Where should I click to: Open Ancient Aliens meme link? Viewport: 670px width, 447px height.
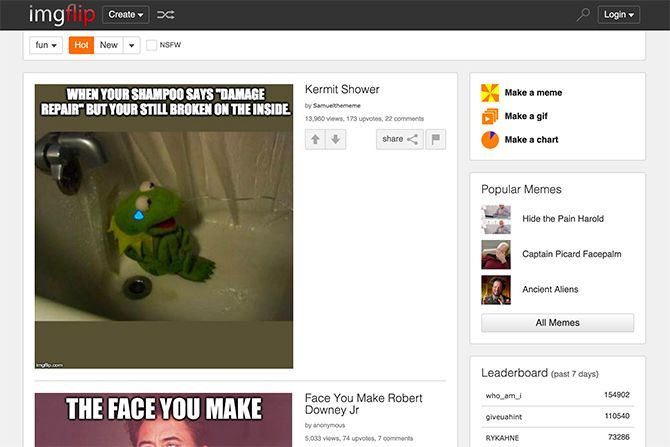pos(550,289)
